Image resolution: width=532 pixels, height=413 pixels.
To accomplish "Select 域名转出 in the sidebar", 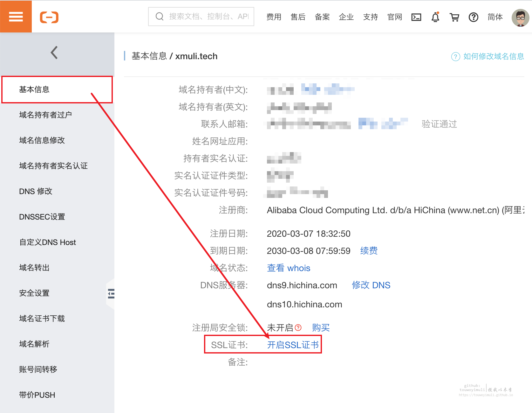I will pos(57,268).
